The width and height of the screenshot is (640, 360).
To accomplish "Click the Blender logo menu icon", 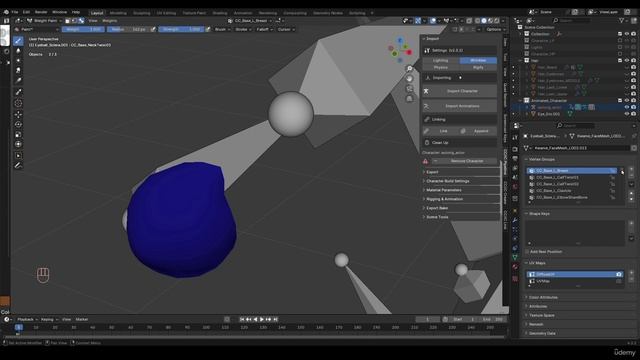I will (x=6, y=12).
